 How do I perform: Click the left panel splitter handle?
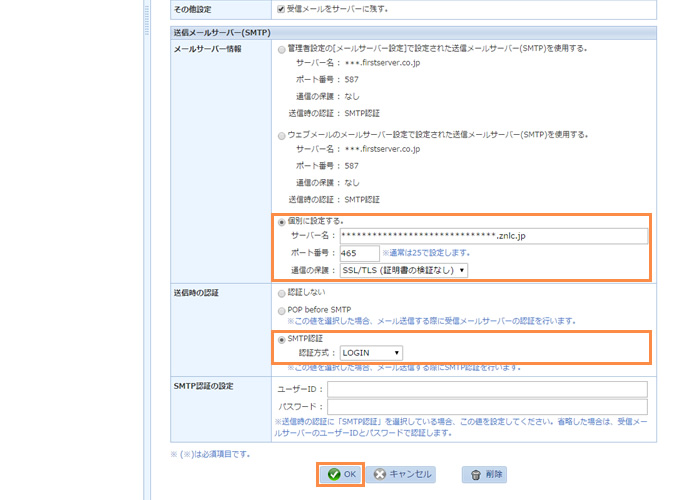[x=147, y=19]
